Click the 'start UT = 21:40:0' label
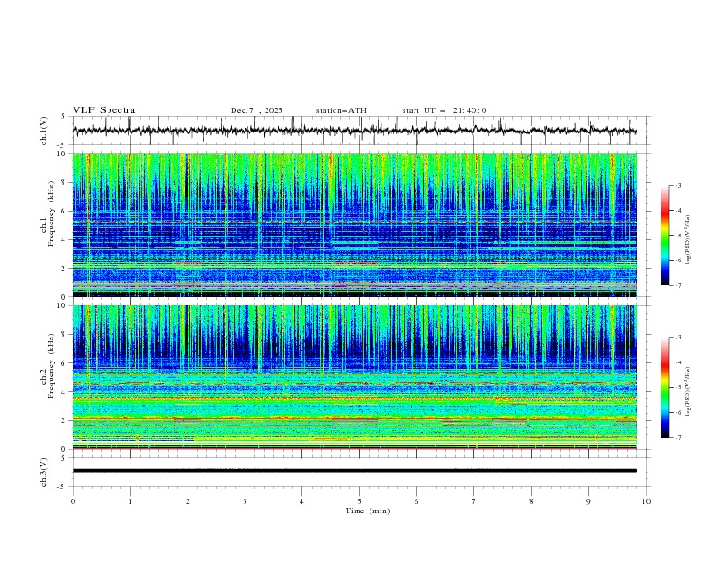 click(444, 110)
